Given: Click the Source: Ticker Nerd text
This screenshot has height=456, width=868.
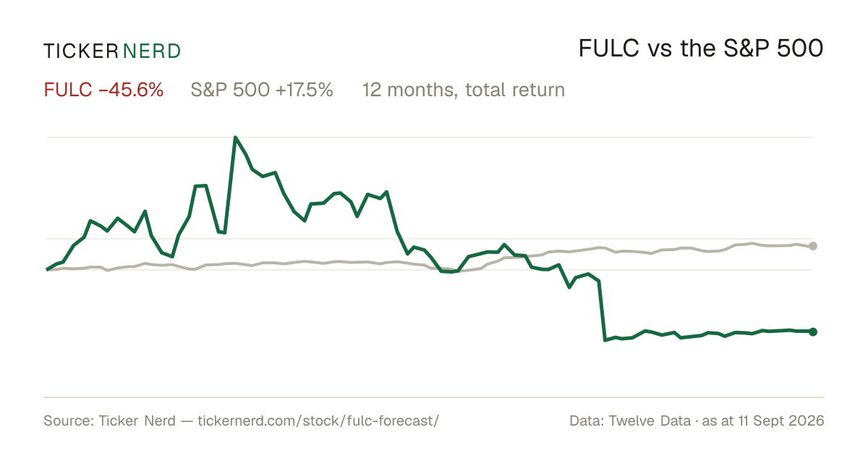Looking at the screenshot, I should pyautogui.click(x=109, y=421).
